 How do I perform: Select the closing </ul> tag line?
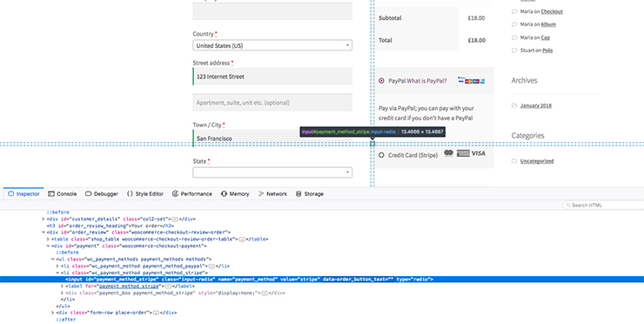pos(63,307)
